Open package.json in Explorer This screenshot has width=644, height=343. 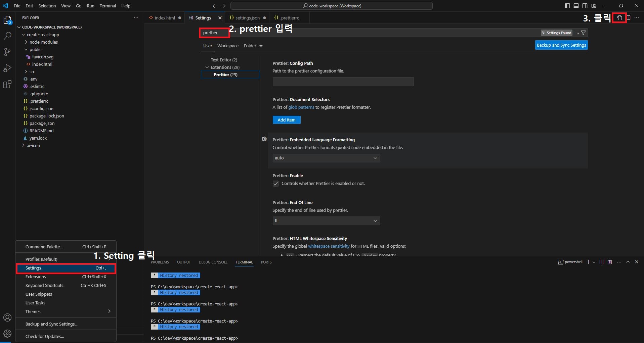(42, 123)
